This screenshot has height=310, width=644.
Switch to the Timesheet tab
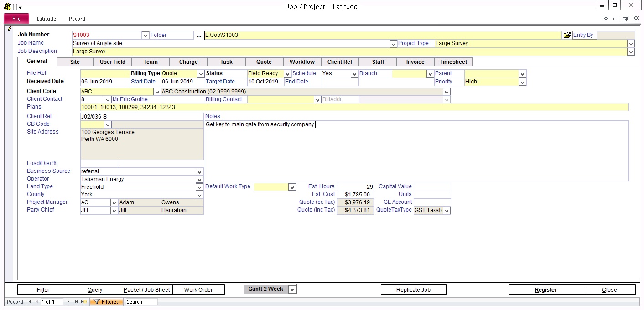453,62
